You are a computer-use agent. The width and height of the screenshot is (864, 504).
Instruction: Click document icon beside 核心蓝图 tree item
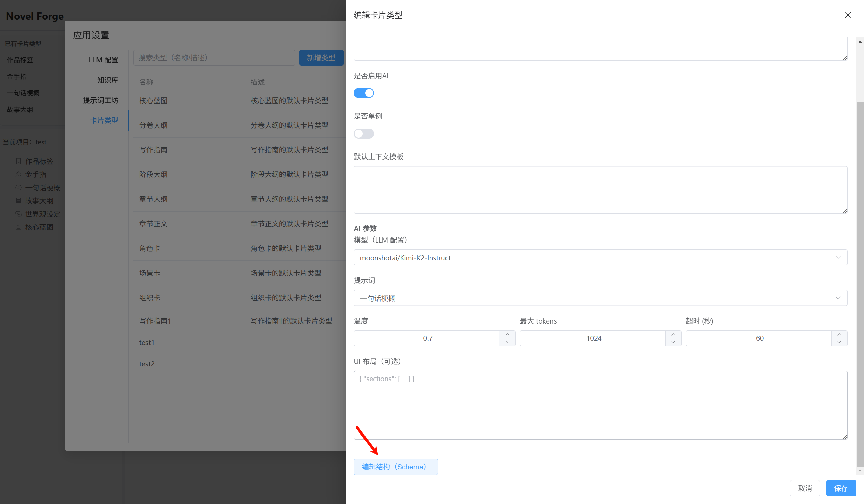click(19, 227)
